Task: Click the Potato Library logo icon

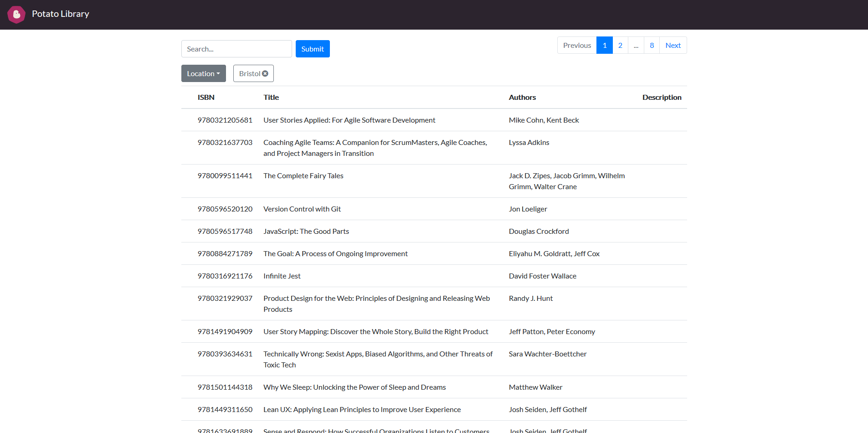Action: (16, 15)
